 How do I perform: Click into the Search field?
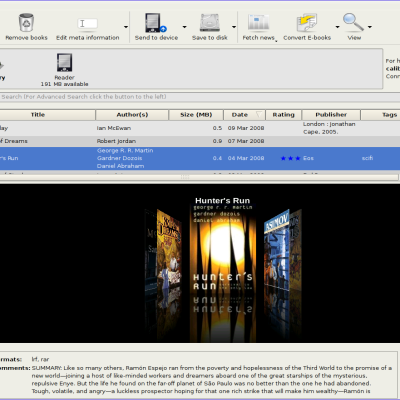[x=200, y=97]
